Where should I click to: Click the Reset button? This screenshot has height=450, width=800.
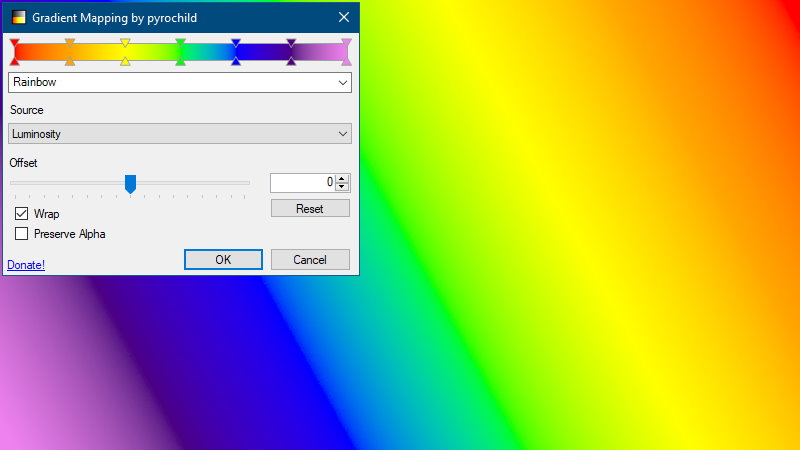310,208
